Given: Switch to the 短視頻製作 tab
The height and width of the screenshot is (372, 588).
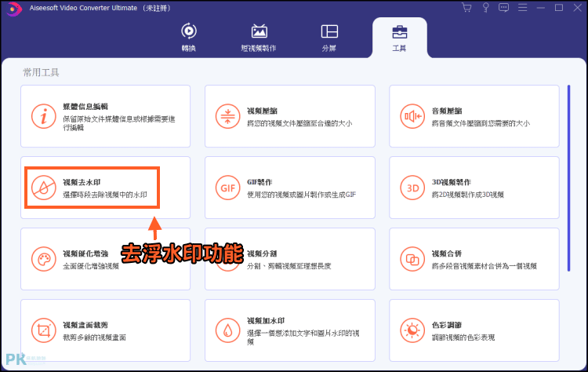Looking at the screenshot, I should (259, 38).
